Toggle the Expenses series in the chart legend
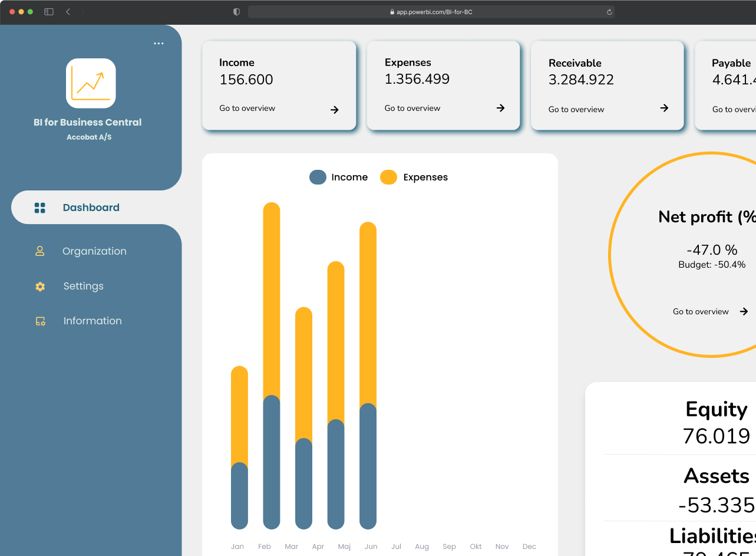Viewport: 756px width, 556px height. 414,177
